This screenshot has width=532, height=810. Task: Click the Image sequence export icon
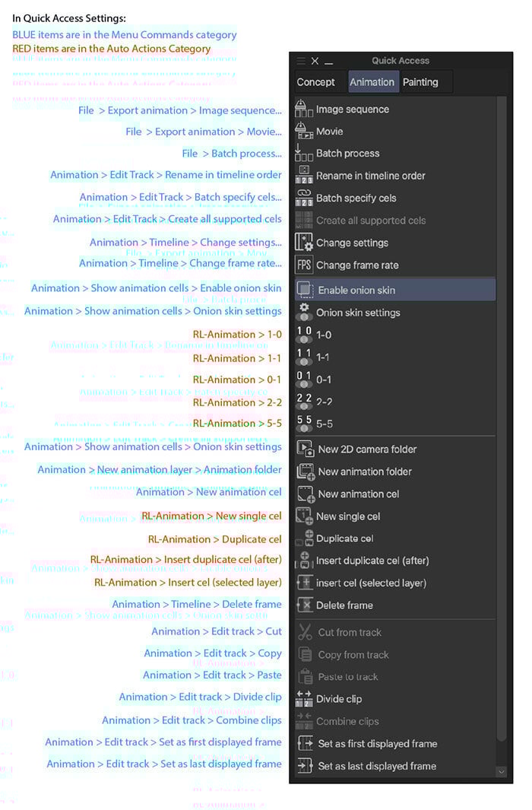[304, 109]
